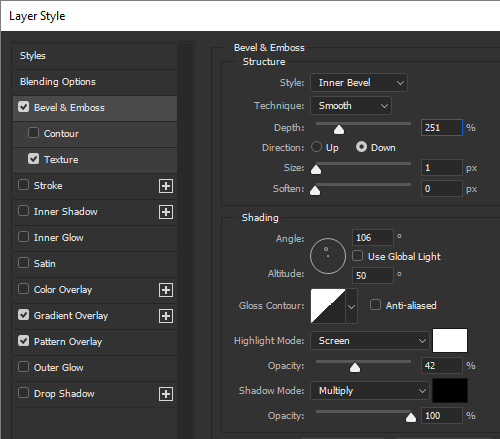Open the Gloss Contour thumbnail editor
This screenshot has width=500, height=439.
click(328, 306)
